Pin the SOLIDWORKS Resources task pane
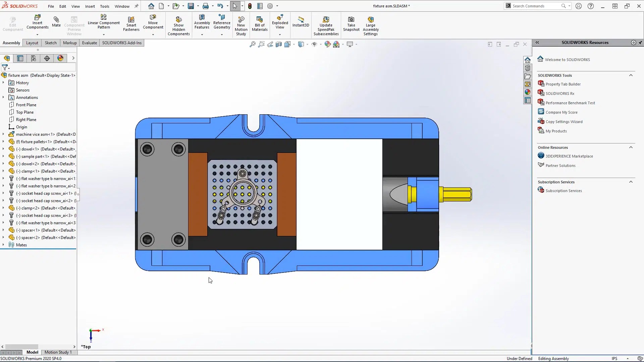The image size is (644, 362). 640,43
